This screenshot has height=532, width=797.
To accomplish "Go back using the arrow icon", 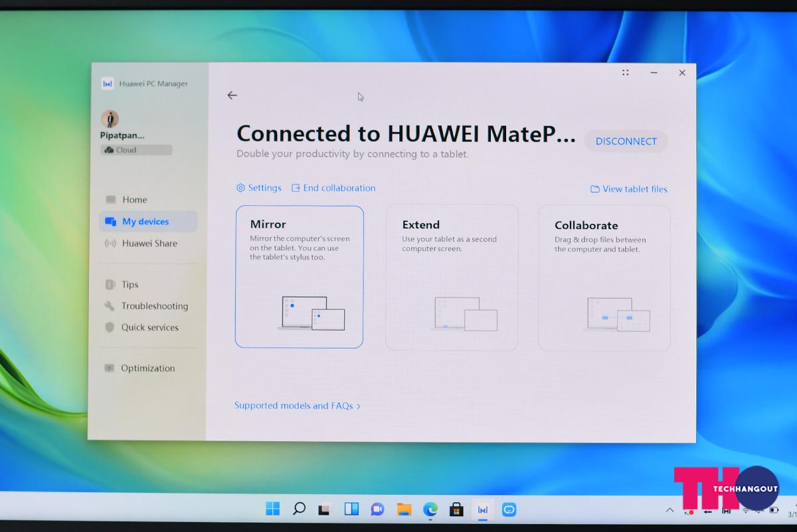I will (x=232, y=96).
